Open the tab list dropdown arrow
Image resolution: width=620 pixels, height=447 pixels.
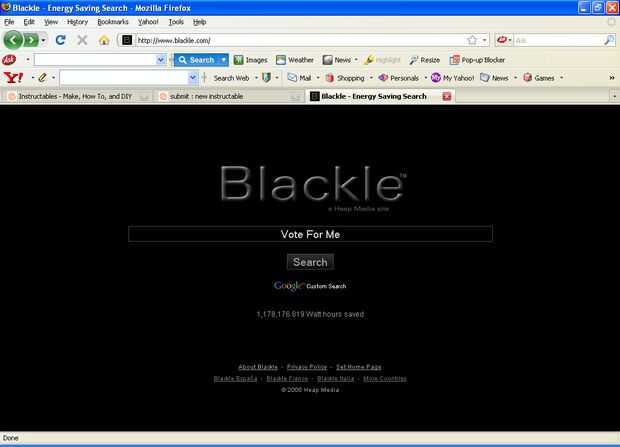[x=614, y=96]
